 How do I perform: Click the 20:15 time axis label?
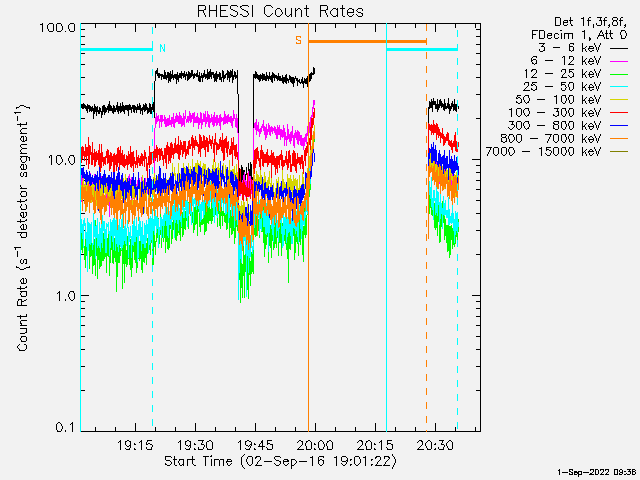point(375,445)
